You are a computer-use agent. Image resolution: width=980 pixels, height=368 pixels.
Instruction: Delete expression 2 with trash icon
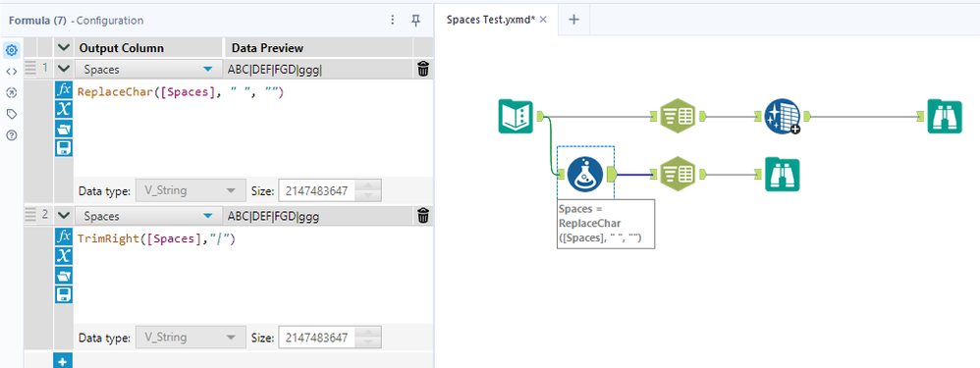[x=423, y=216]
